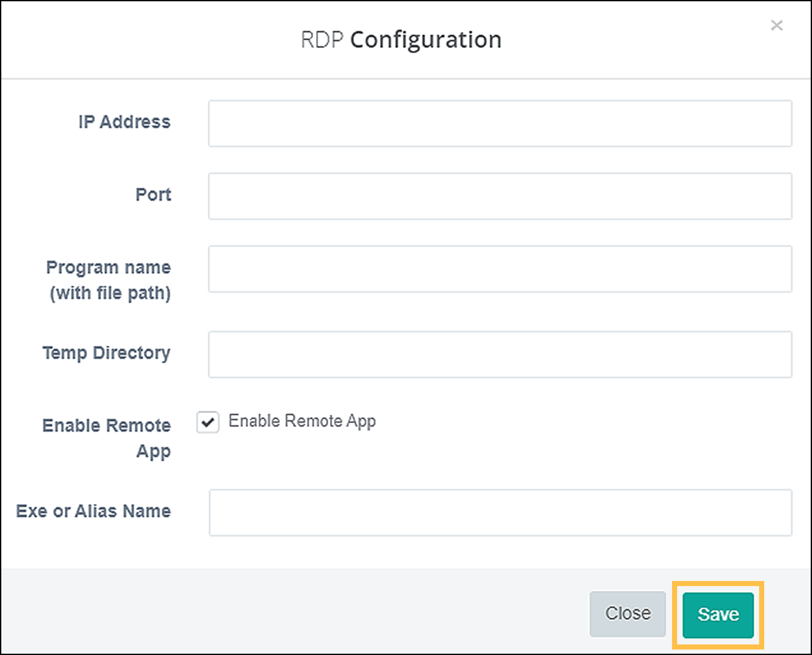Focus the Temp Directory input box

tap(499, 354)
